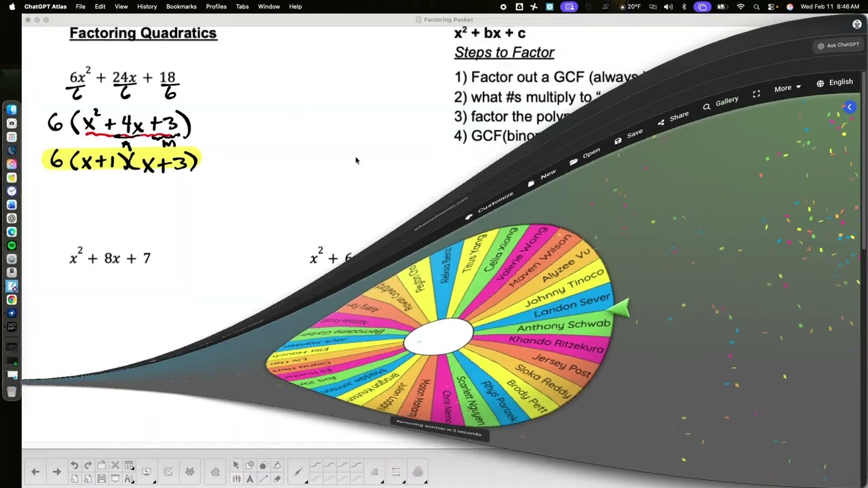The image size is (868, 488).
Task: Click the Paste clipboard icon
Action: (102, 465)
